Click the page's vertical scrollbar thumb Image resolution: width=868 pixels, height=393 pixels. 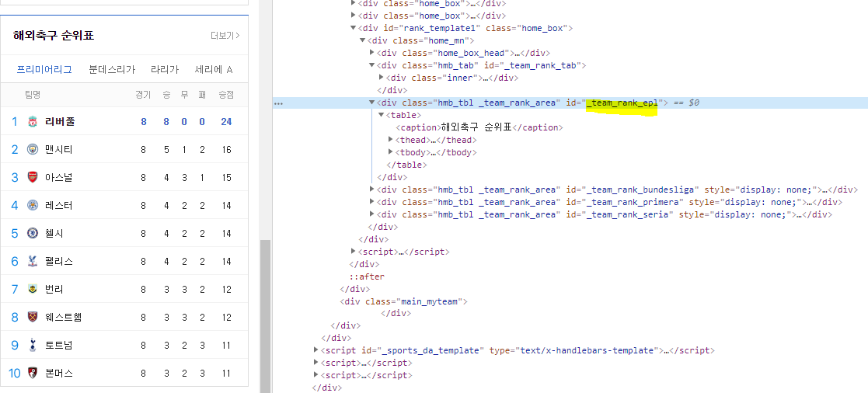(x=265, y=316)
